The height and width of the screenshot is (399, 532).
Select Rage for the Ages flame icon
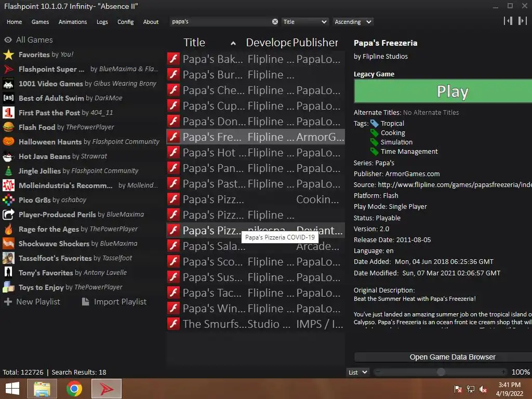pos(8,229)
